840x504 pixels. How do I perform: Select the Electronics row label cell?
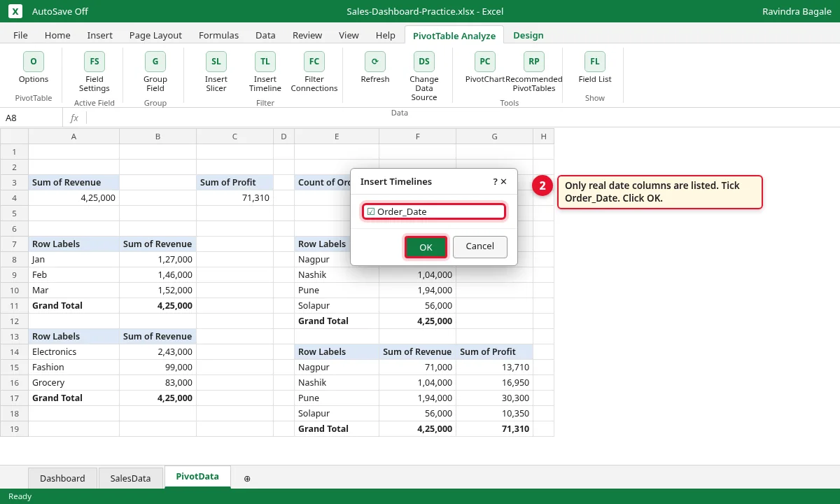click(x=74, y=352)
